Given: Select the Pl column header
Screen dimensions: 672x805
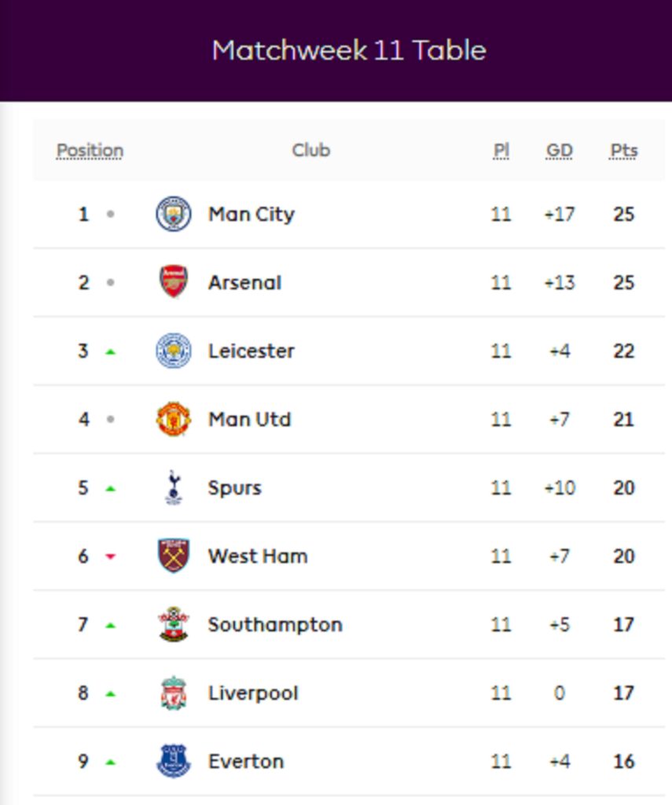Looking at the screenshot, I should pos(501,150).
